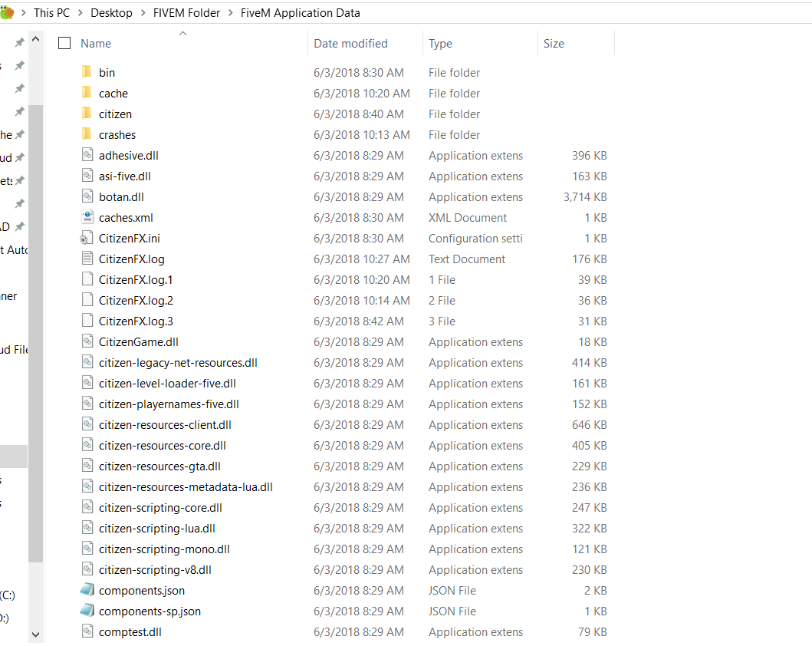Click the 6/3/2018 8:42 AM date cell
812x646 pixels.
pos(358,321)
